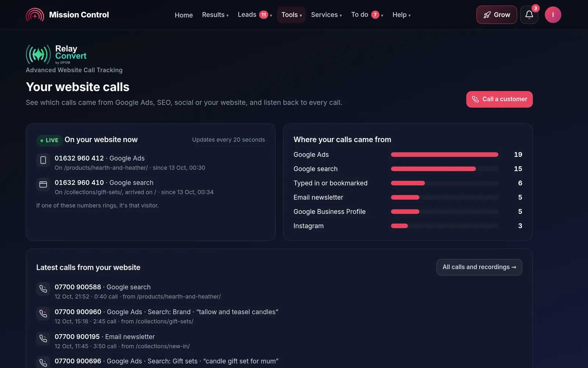The width and height of the screenshot is (588, 368).
Task: Click the Call a customer button
Action: click(x=499, y=99)
